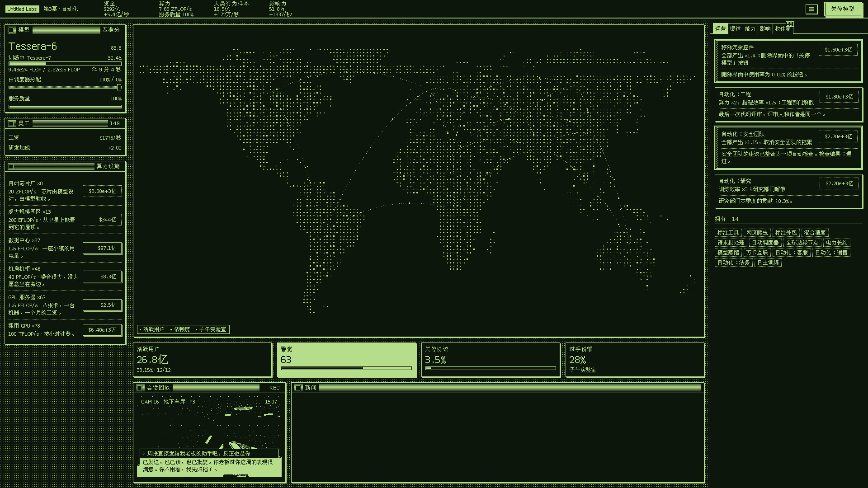Click the 周报直接发给我老板的助手吧 prompt line
This screenshot has width=868, height=488.
click(x=209, y=454)
